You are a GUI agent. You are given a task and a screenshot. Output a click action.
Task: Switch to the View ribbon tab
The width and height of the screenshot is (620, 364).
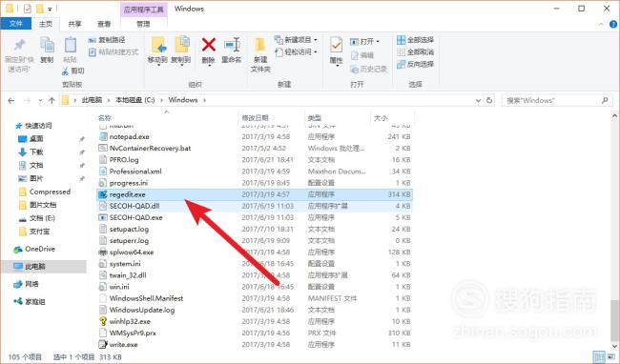[x=104, y=24]
